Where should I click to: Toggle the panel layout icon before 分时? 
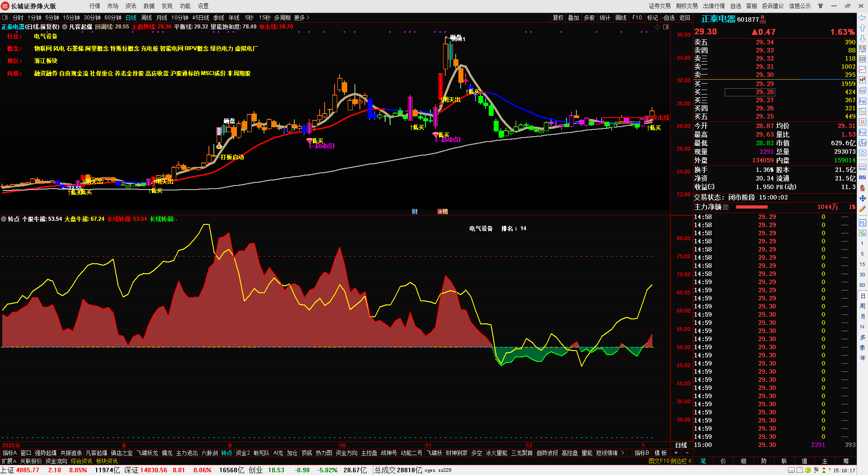point(5,18)
